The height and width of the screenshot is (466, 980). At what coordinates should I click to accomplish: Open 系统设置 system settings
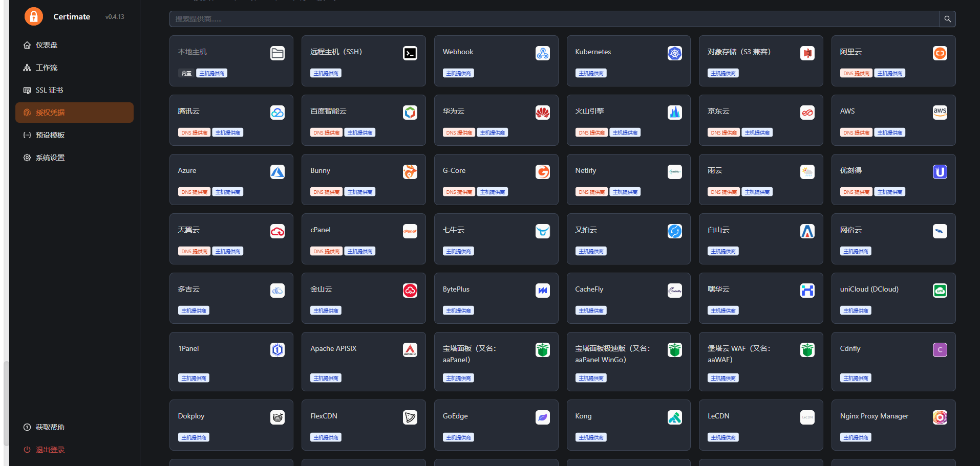[x=50, y=158]
